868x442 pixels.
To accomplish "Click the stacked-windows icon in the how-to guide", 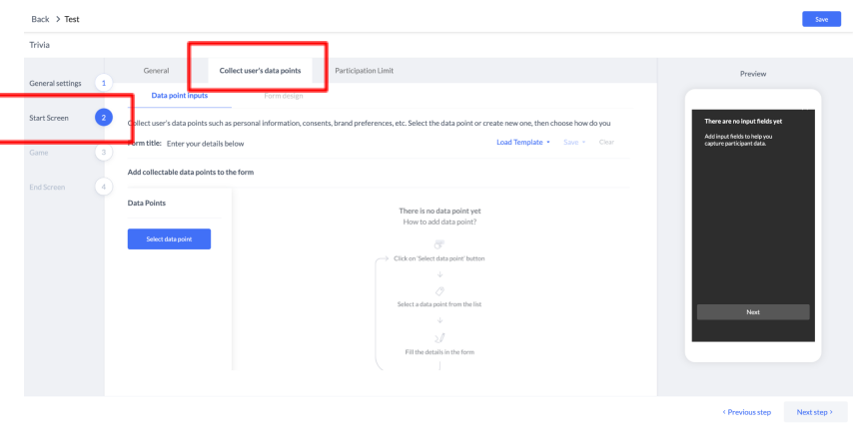I will (439, 243).
